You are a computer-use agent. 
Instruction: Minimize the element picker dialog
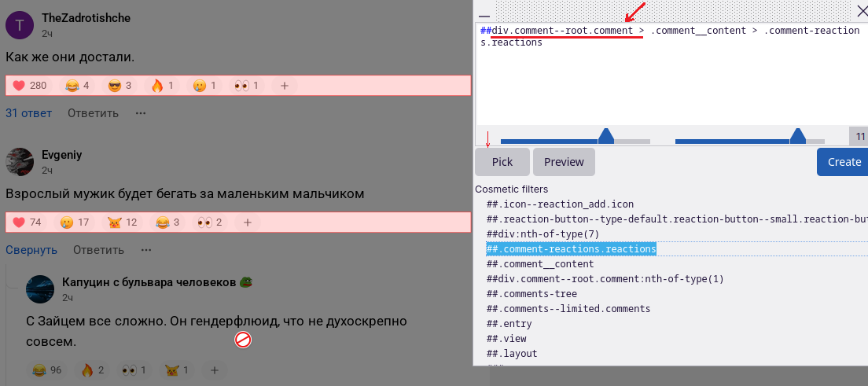tap(484, 14)
